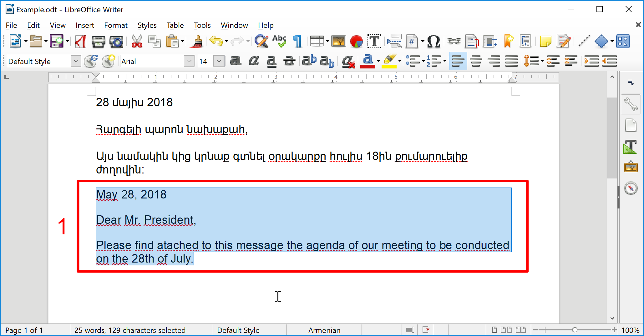Click the Clone Formatting paintbrush icon
Screen dimensions: 644x336
tap(197, 42)
